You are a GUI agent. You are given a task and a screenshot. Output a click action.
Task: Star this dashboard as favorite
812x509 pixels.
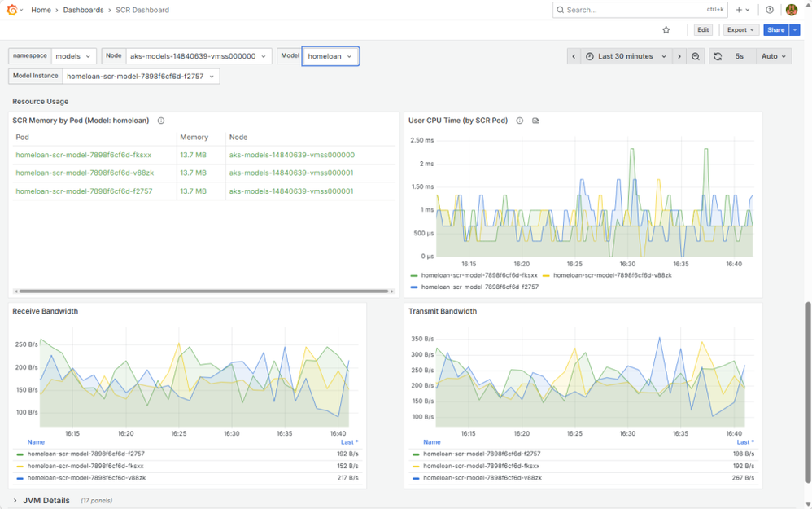coord(666,30)
